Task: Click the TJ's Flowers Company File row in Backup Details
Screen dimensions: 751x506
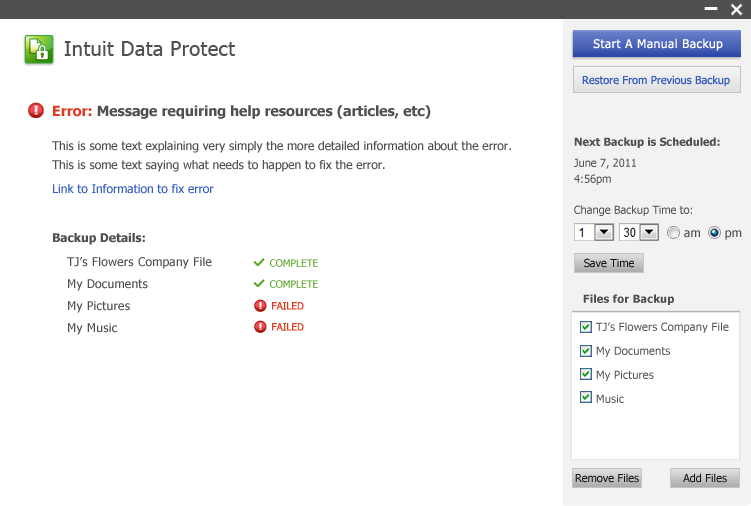Action: [139, 262]
